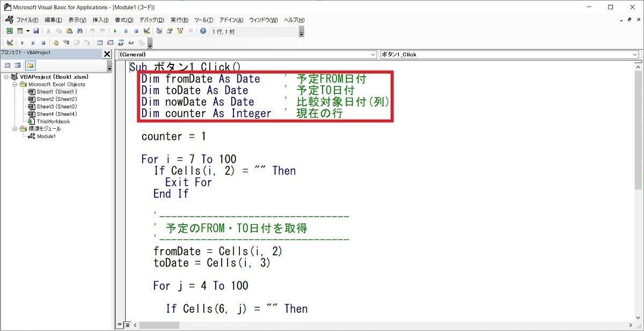Toggle Design Mode in the Standard toolbar

click(147, 31)
